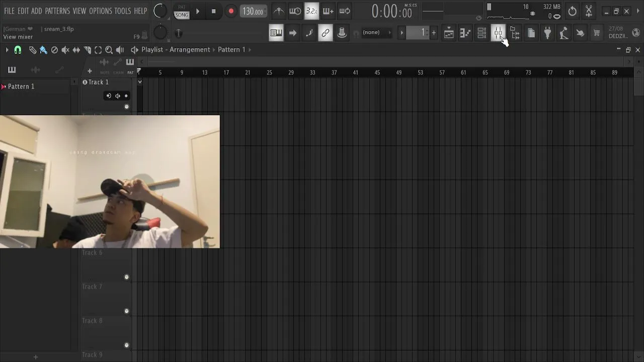644x362 pixels.
Task: Toggle auto-scrolling arrow icon
Action: (293, 33)
